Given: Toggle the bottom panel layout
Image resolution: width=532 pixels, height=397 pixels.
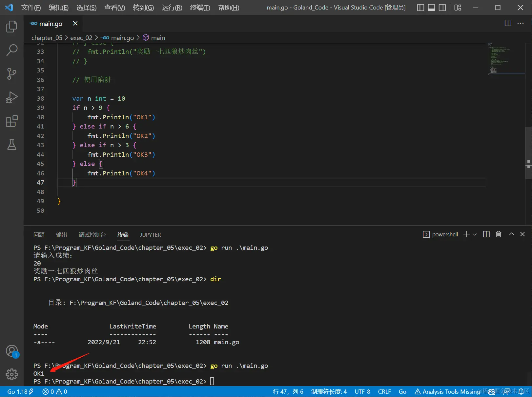Looking at the screenshot, I should pos(432,7).
